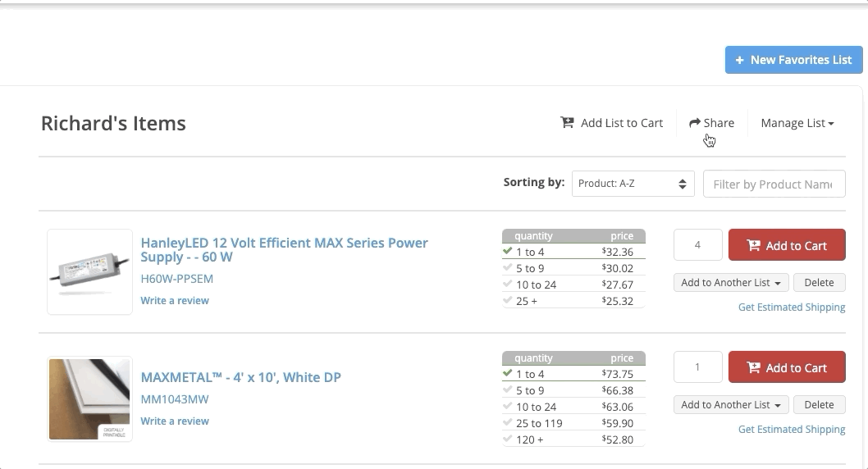Click cart icon on MAXMETAL Add to Cart
Viewport: 868px width, 469px height.
tap(754, 368)
